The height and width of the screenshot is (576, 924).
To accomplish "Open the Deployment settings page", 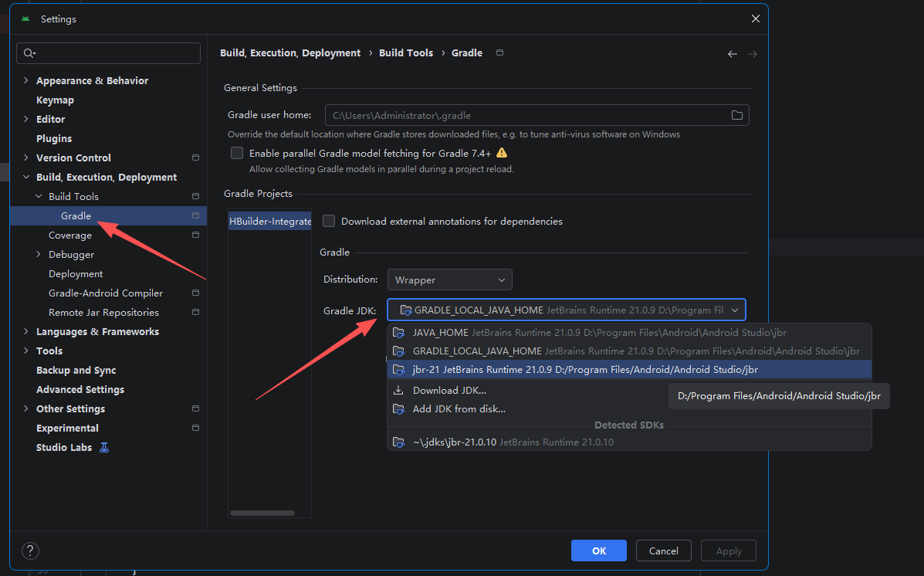I will coord(76,274).
